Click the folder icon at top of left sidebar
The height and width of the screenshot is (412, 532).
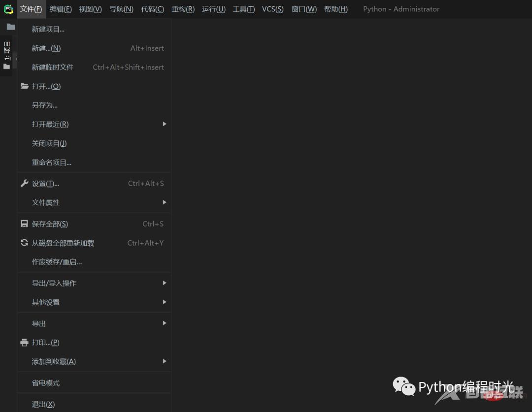point(10,27)
